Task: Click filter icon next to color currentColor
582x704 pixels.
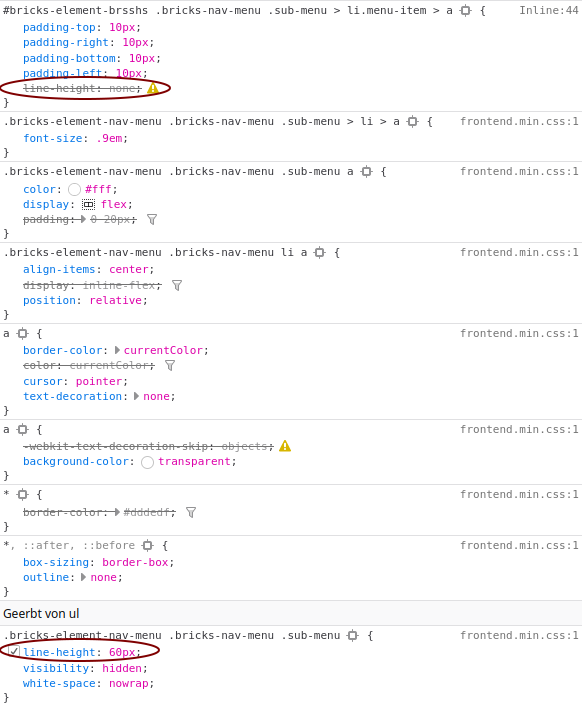Action: click(x=170, y=365)
